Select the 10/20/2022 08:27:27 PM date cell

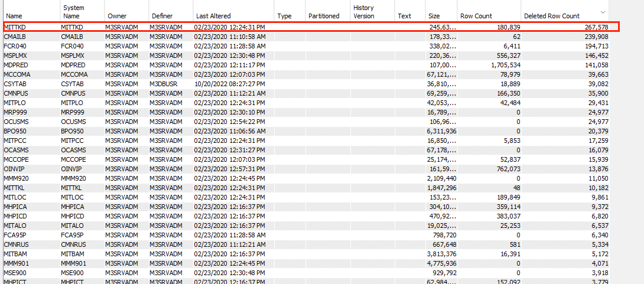click(230, 84)
